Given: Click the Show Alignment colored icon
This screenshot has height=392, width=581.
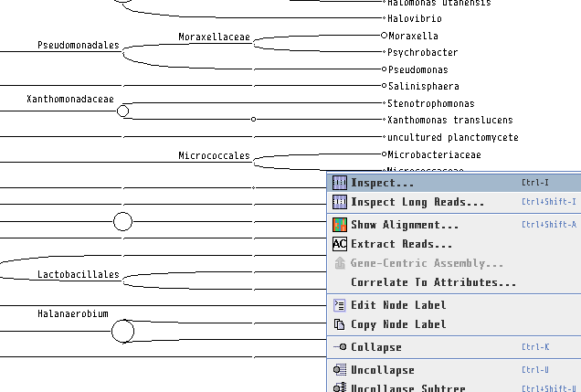Looking at the screenshot, I should [x=340, y=225].
